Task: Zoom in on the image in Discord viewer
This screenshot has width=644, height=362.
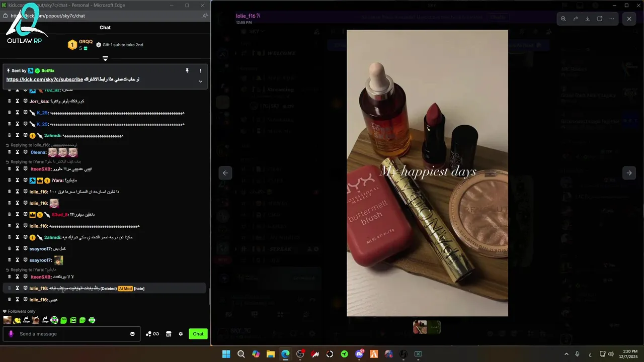Action: (563, 19)
